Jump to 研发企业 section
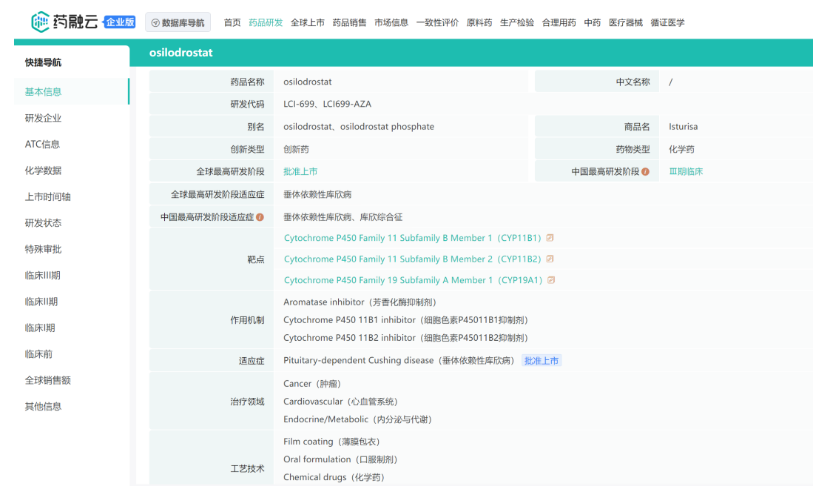The height and width of the screenshot is (492, 814). click(x=43, y=118)
